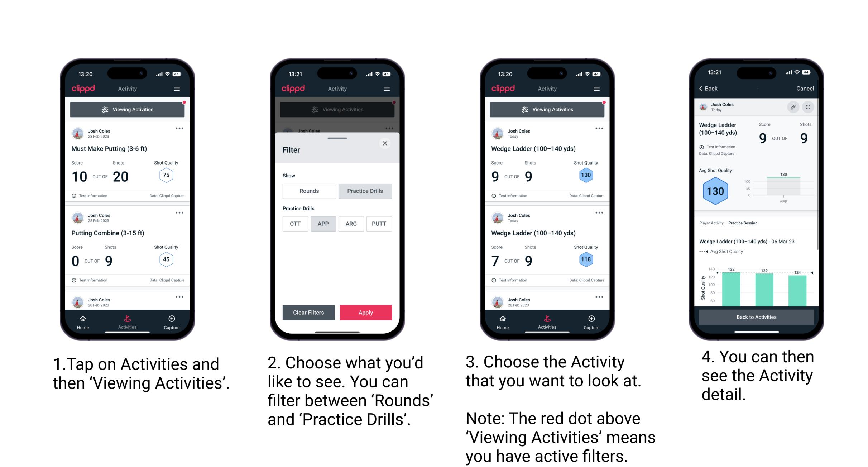Tap the Clear Filters button in Filter panel
Viewport: 868px width, 467px height.
pyautogui.click(x=308, y=312)
